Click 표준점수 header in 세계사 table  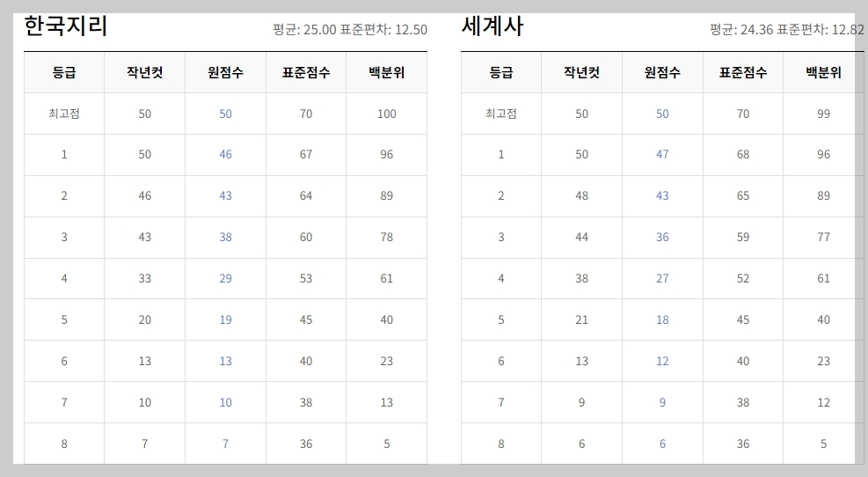[x=743, y=72]
